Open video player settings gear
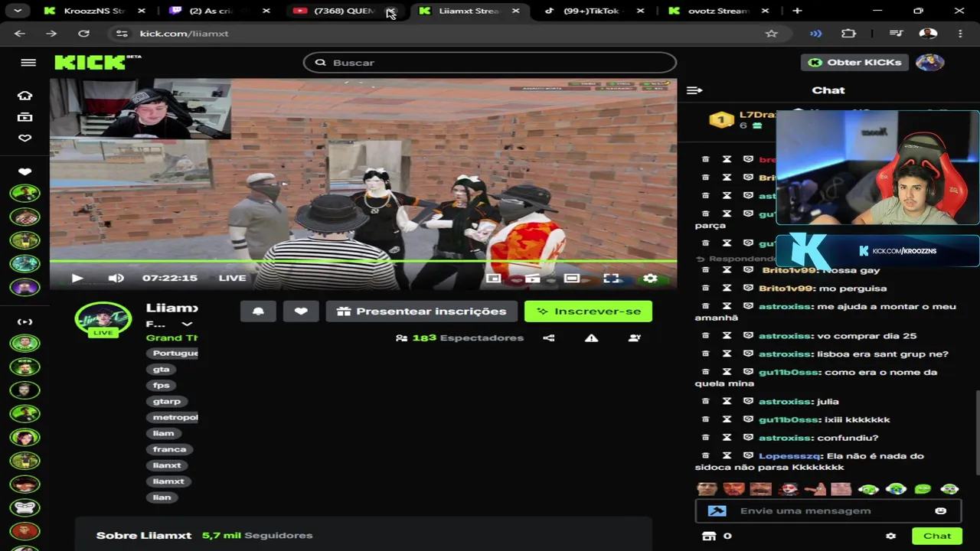 [x=650, y=279]
